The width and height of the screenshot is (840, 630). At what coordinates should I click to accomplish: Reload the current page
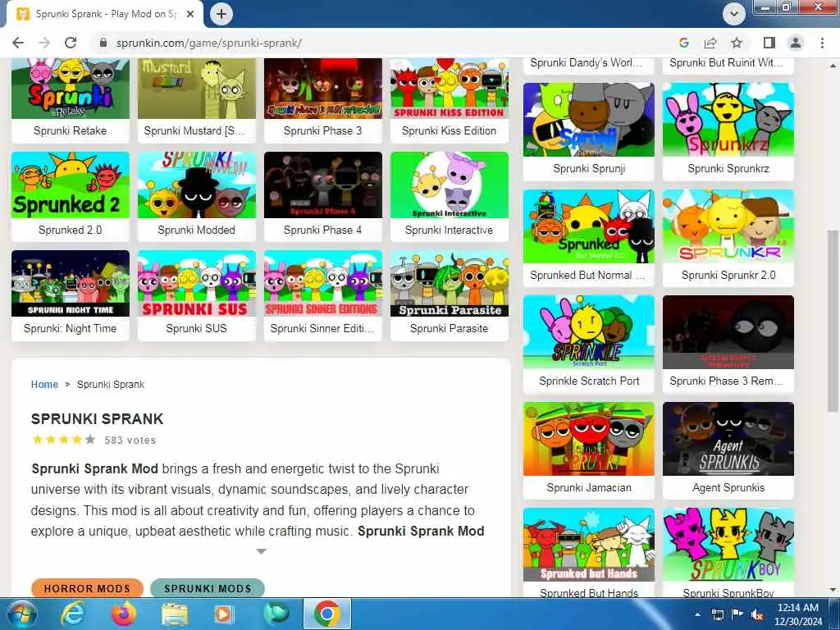tap(71, 43)
